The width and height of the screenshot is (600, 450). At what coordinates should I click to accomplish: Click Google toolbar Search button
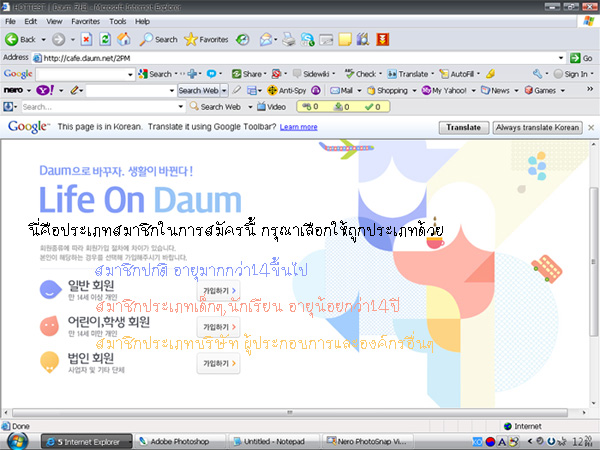tap(155, 74)
